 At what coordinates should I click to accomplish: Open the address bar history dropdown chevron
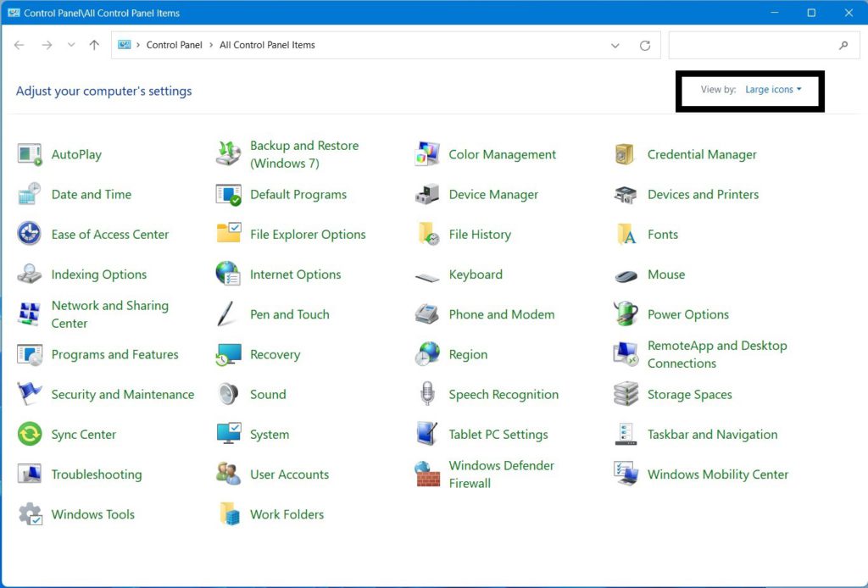(x=615, y=46)
